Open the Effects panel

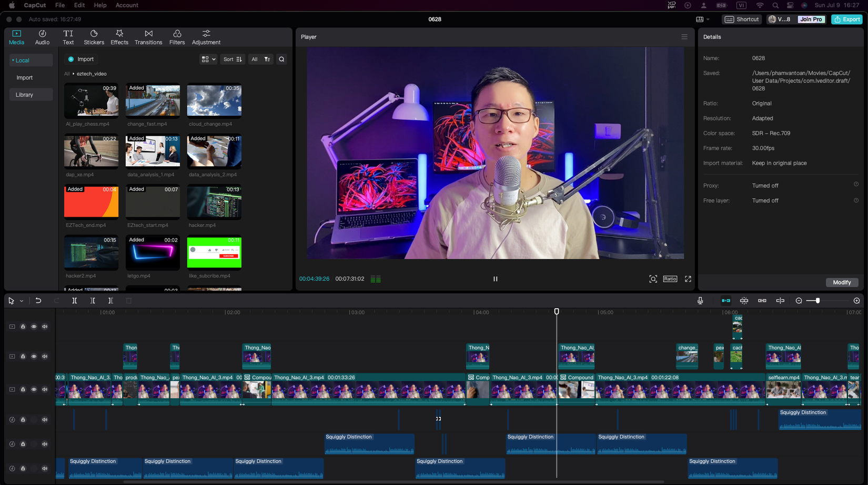(119, 37)
